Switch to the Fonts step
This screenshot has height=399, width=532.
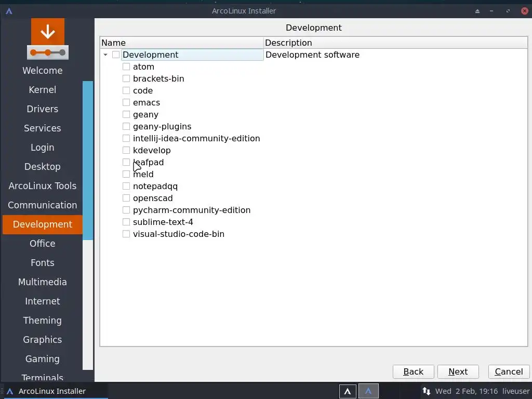tap(43, 262)
